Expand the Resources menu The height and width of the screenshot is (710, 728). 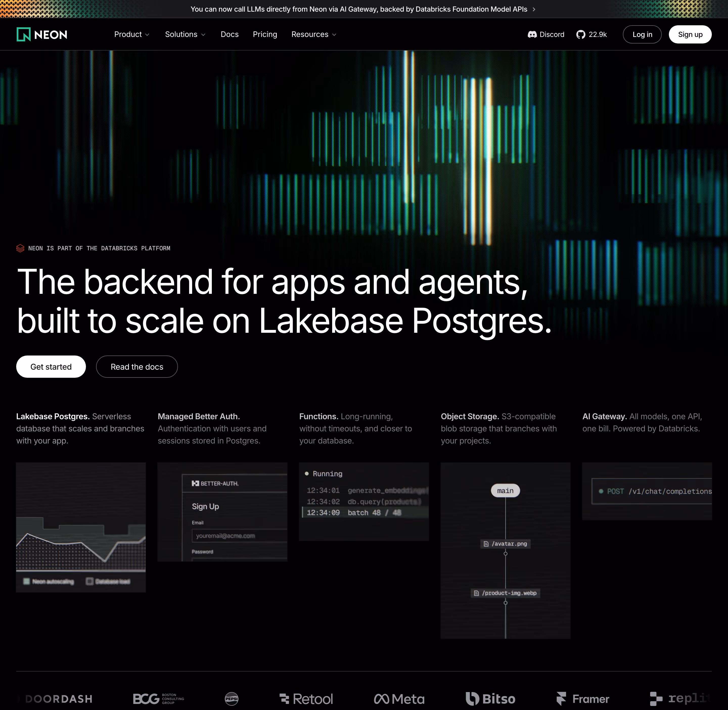pyautogui.click(x=314, y=34)
